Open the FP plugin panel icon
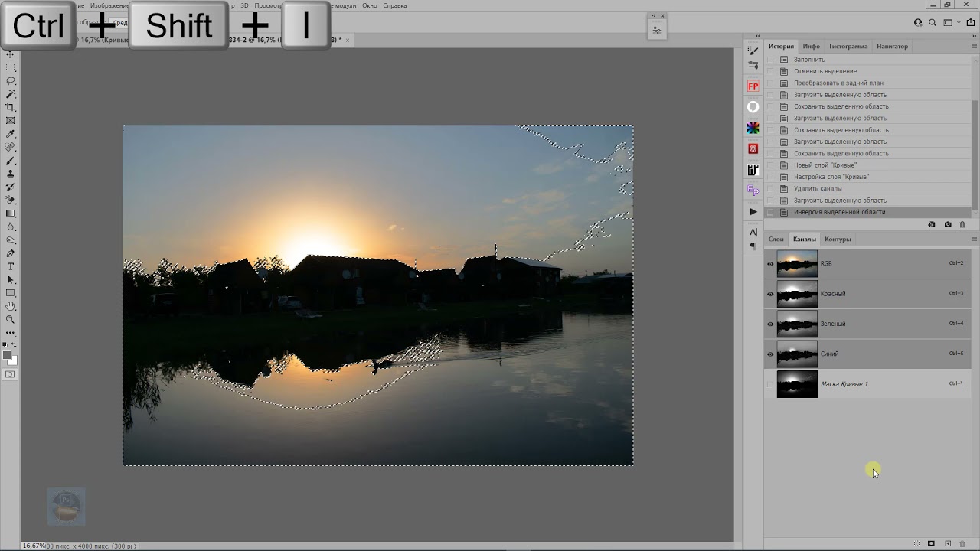The width and height of the screenshot is (980, 551). point(753,86)
